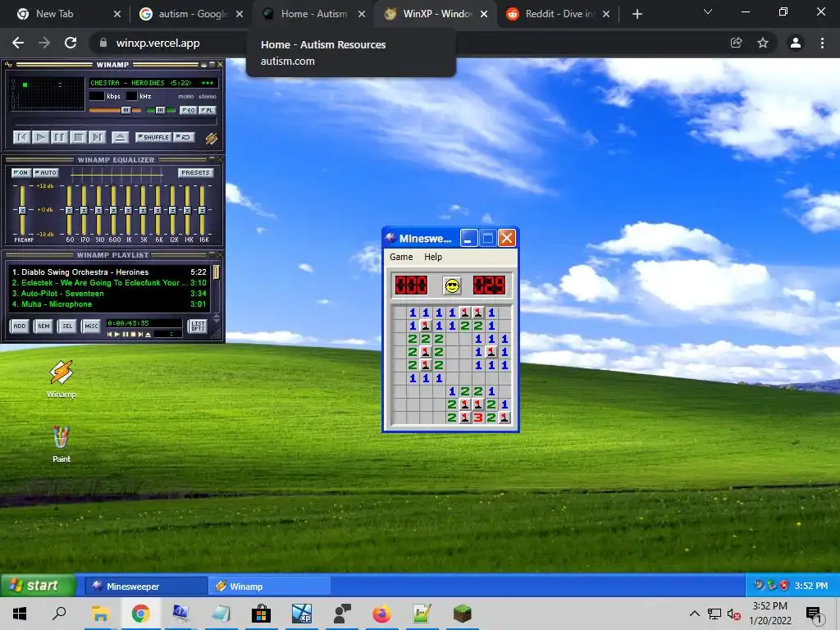840x630 pixels.
Task: Select Eclectek playlist track
Action: point(109,283)
